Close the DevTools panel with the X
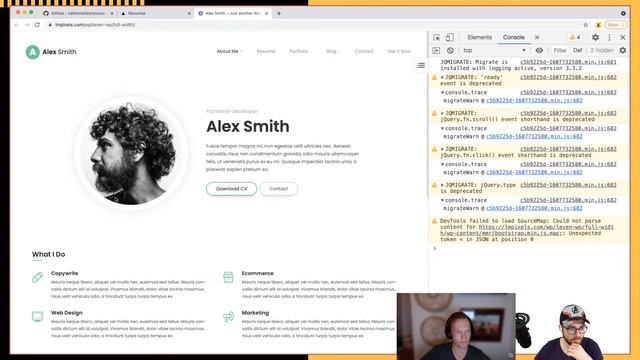640x360 pixels. tap(622, 37)
